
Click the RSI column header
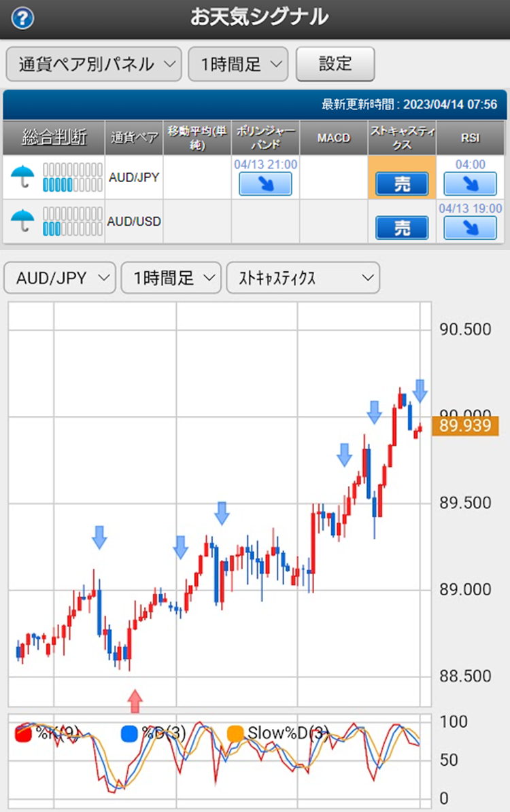[x=470, y=138]
